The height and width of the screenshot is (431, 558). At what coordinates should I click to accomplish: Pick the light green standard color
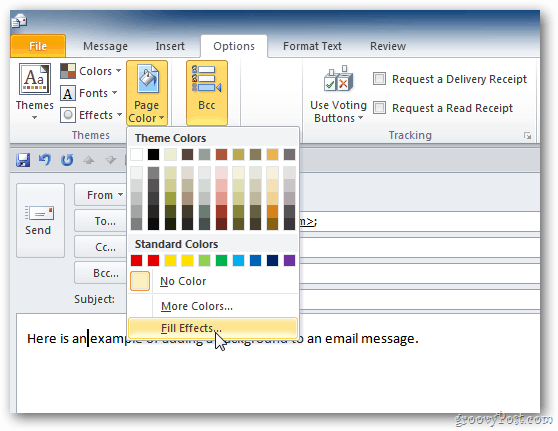204,261
